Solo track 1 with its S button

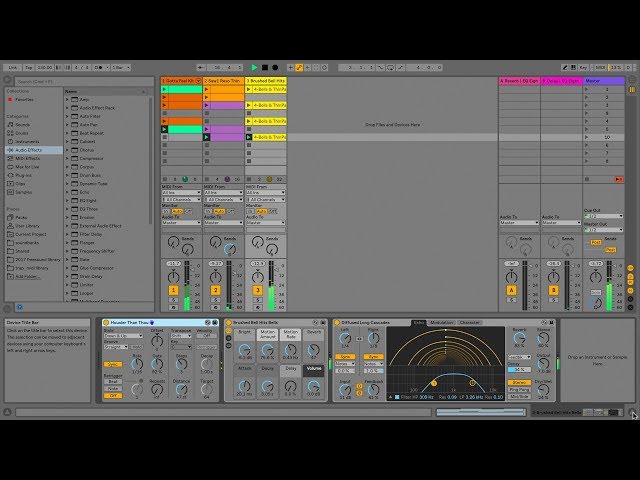pyautogui.click(x=173, y=300)
